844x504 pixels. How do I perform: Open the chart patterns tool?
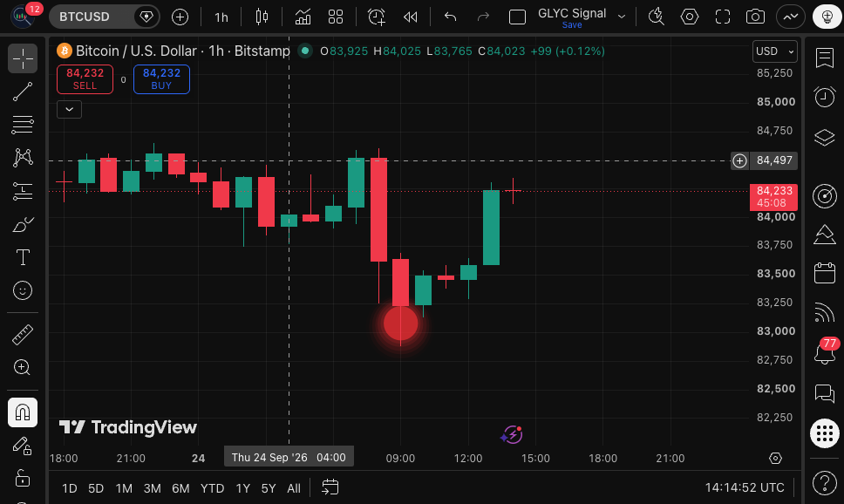[x=23, y=157]
